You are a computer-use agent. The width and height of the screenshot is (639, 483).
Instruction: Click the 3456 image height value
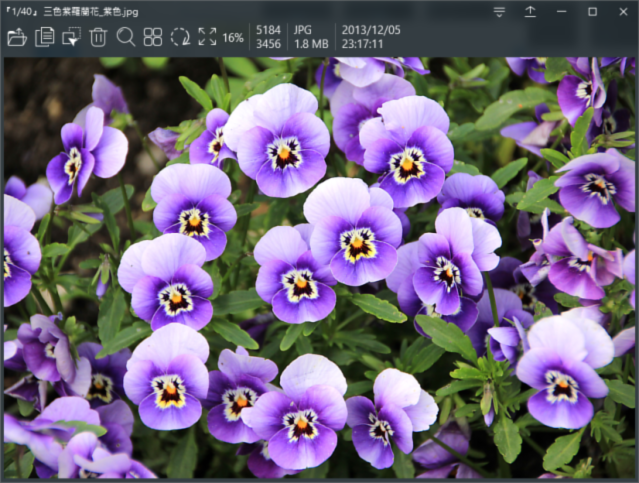268,44
